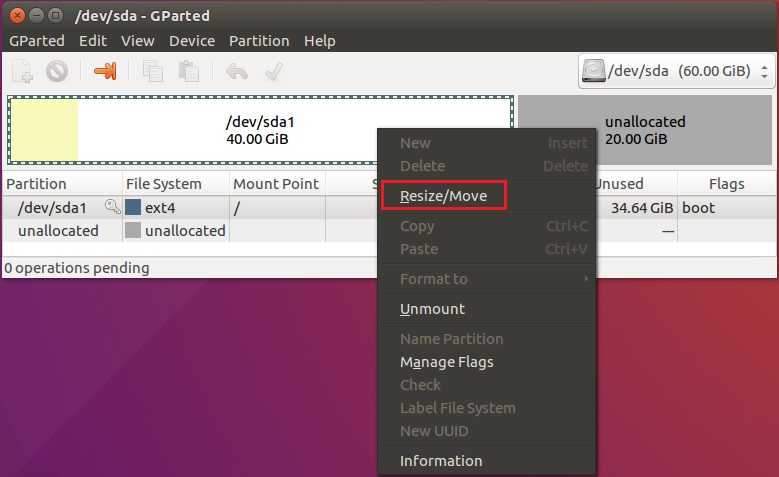Click the hard disk icon in device selector

tap(593, 71)
